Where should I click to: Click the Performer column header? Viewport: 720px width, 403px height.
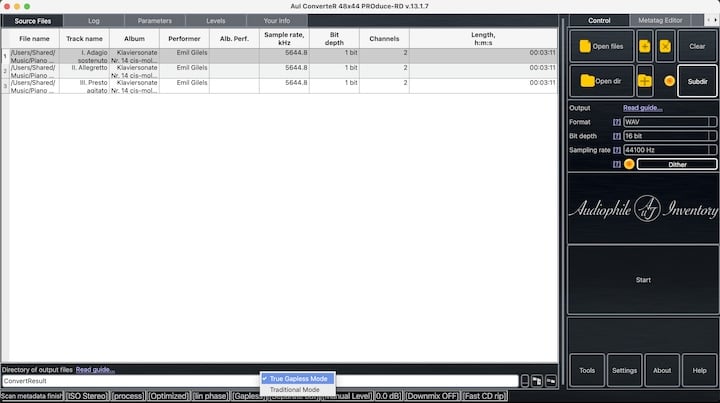[184, 39]
